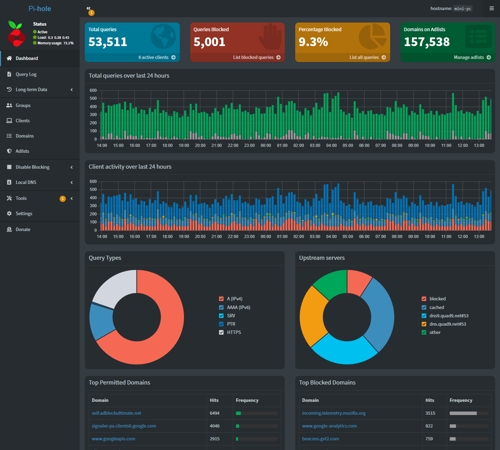Click the orange Upstream servers donut segment
Screen dimensions: 500x450
pyautogui.click(x=313, y=317)
